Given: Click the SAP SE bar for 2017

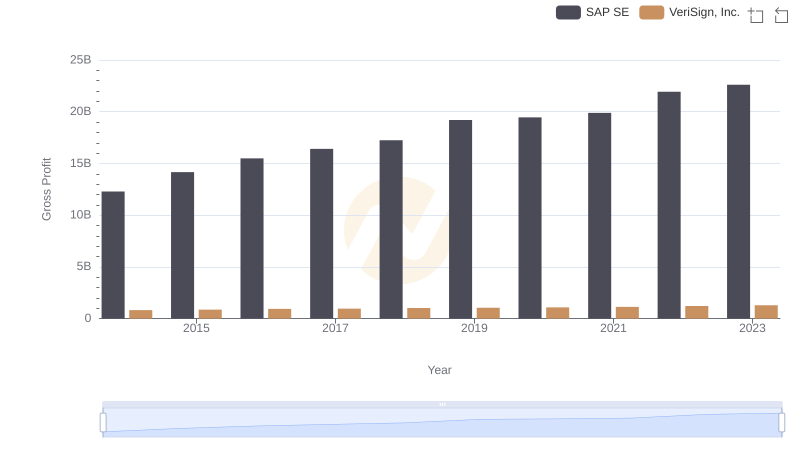Looking at the screenshot, I should 321,234.
